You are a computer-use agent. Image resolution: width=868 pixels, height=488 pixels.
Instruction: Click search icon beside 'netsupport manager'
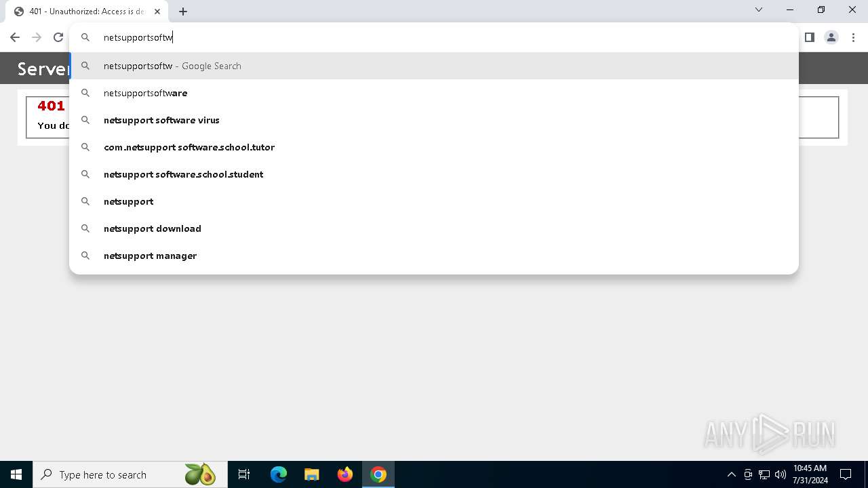85,256
